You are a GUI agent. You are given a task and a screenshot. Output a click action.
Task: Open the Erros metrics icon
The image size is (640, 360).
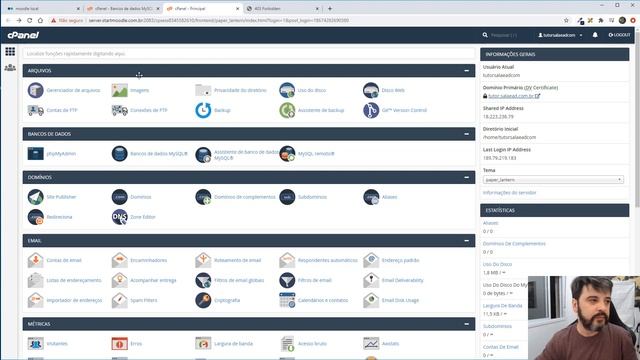(120, 343)
